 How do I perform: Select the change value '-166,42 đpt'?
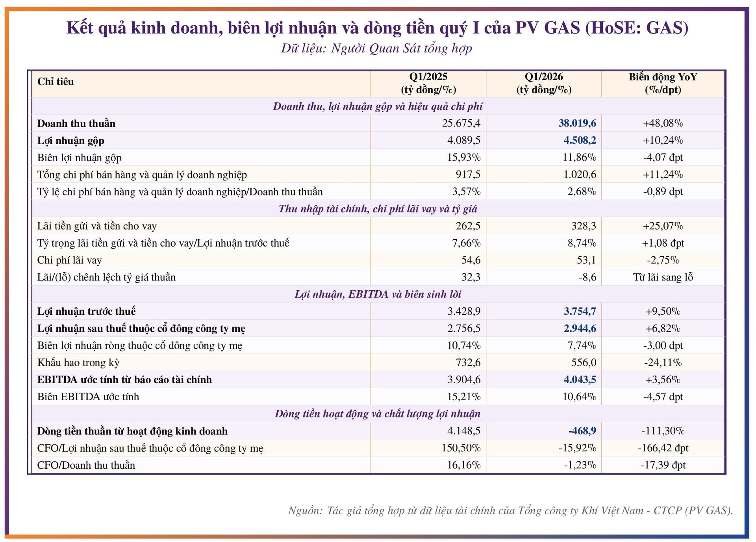(x=663, y=448)
